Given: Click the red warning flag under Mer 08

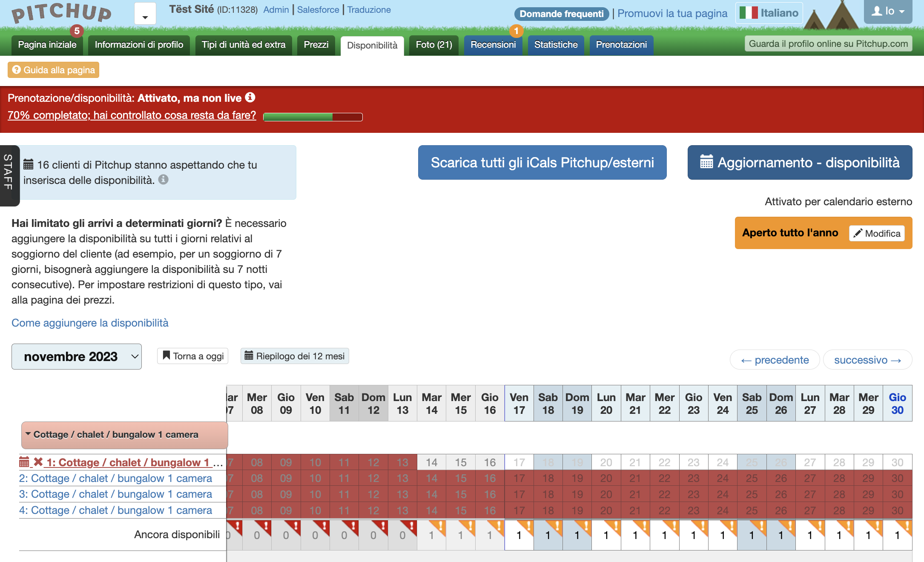Looking at the screenshot, I should click(x=264, y=527).
